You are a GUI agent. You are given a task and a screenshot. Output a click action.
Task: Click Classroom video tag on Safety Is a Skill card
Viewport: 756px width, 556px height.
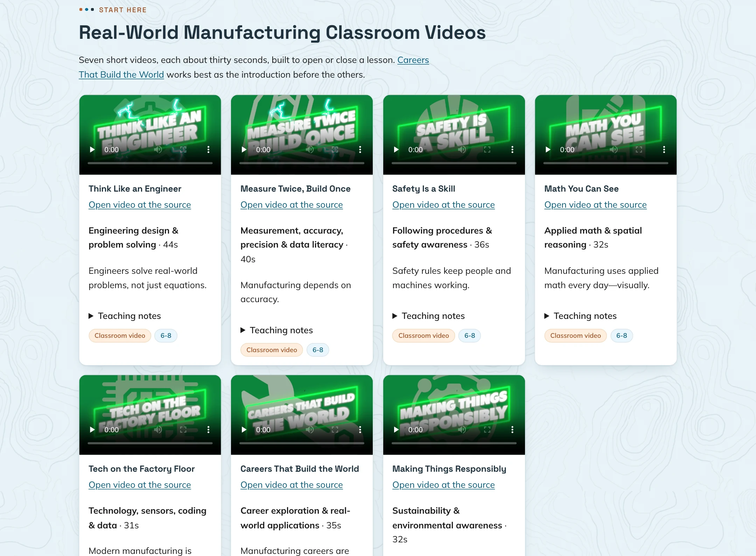click(x=423, y=336)
